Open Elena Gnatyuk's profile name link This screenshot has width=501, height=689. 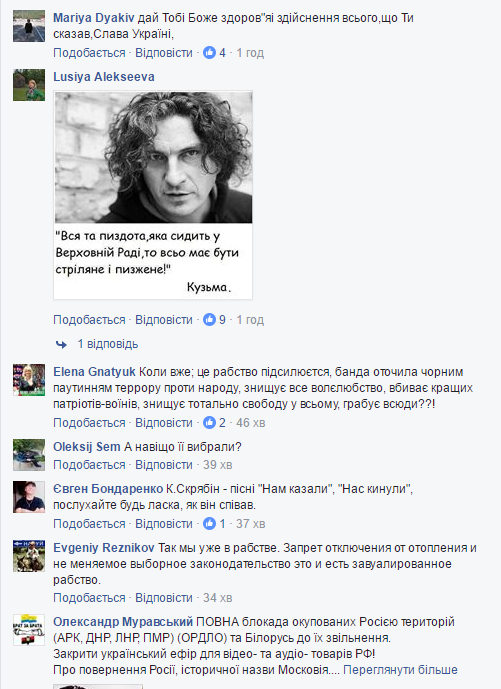94,372
